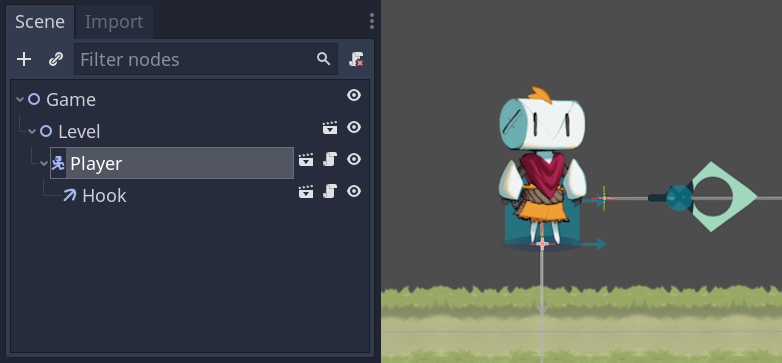The image size is (782, 363).
Task: Click the Filter nodes search field
Action: tap(205, 59)
